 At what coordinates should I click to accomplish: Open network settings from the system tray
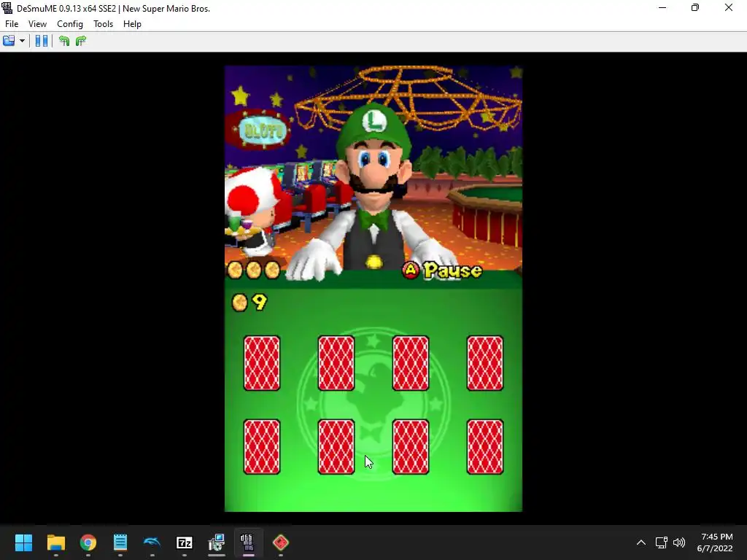pyautogui.click(x=661, y=542)
